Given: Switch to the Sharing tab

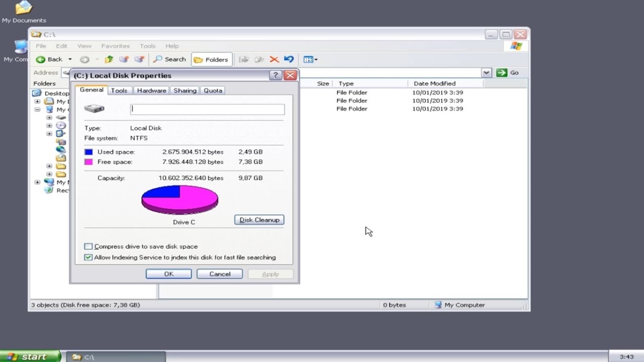Looking at the screenshot, I should 185,90.
